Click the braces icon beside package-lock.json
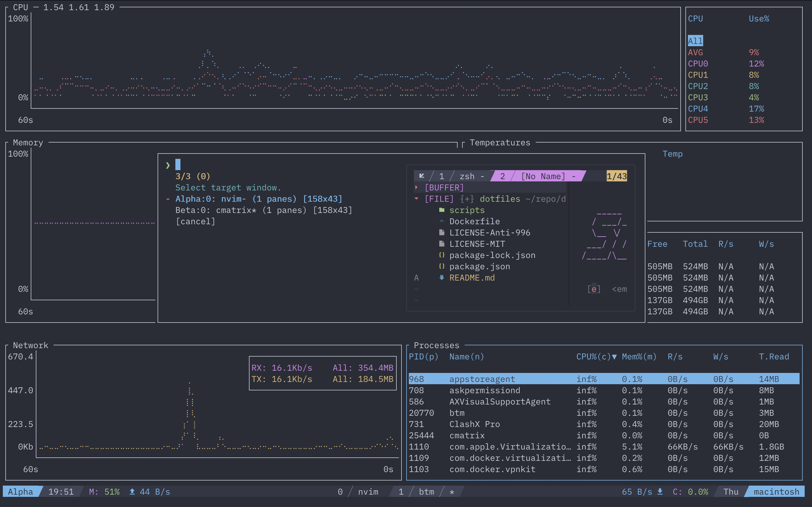812x507 pixels. (442, 255)
